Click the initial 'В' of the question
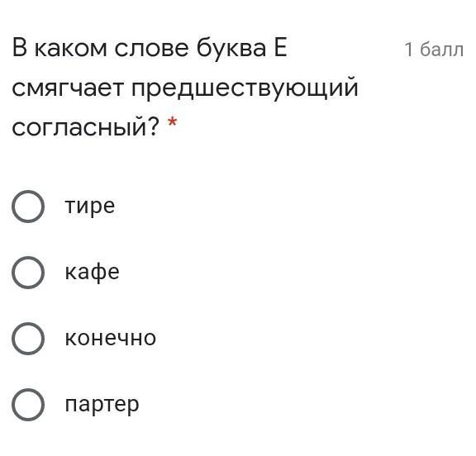 [x=20, y=48]
